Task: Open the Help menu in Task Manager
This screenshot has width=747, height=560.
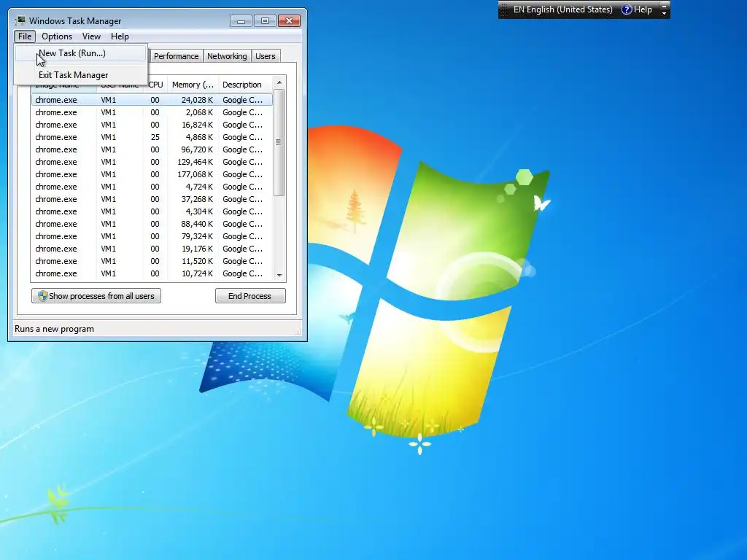Action: click(x=120, y=36)
